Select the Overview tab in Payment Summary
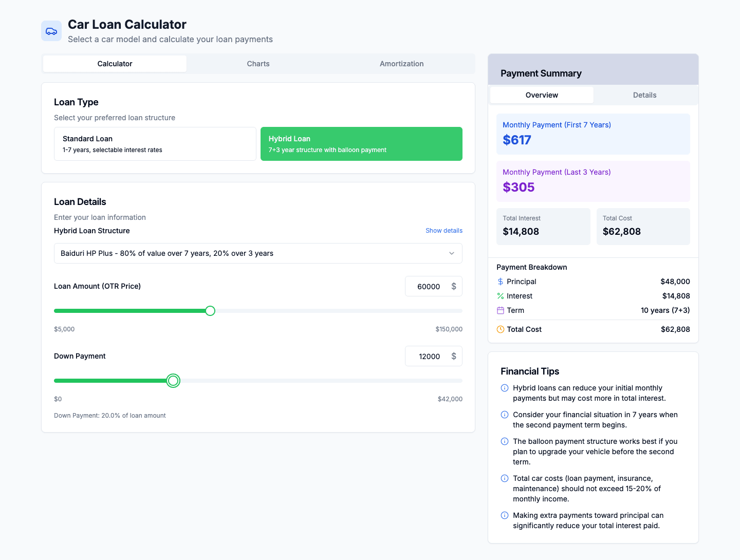This screenshot has width=740, height=560. click(x=542, y=95)
